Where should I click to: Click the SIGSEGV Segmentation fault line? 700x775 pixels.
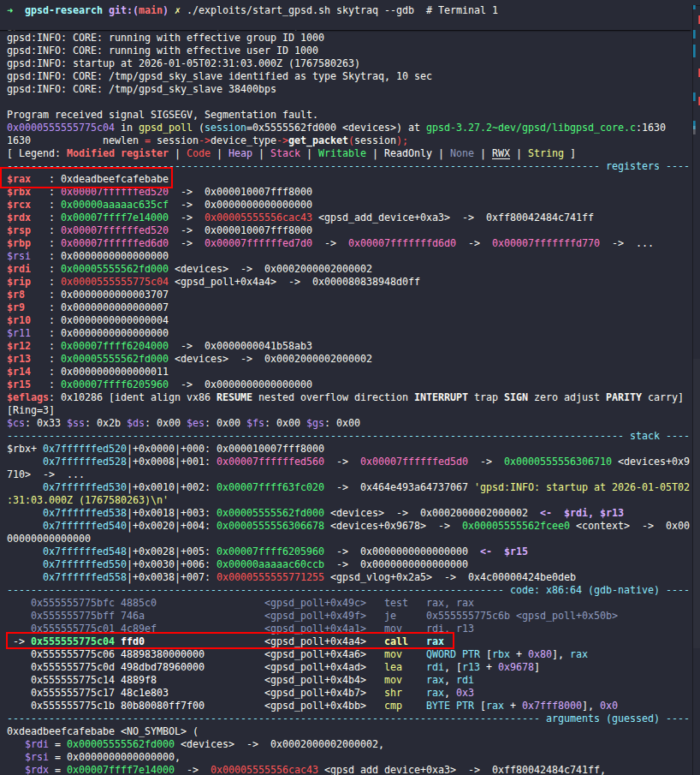point(163,115)
